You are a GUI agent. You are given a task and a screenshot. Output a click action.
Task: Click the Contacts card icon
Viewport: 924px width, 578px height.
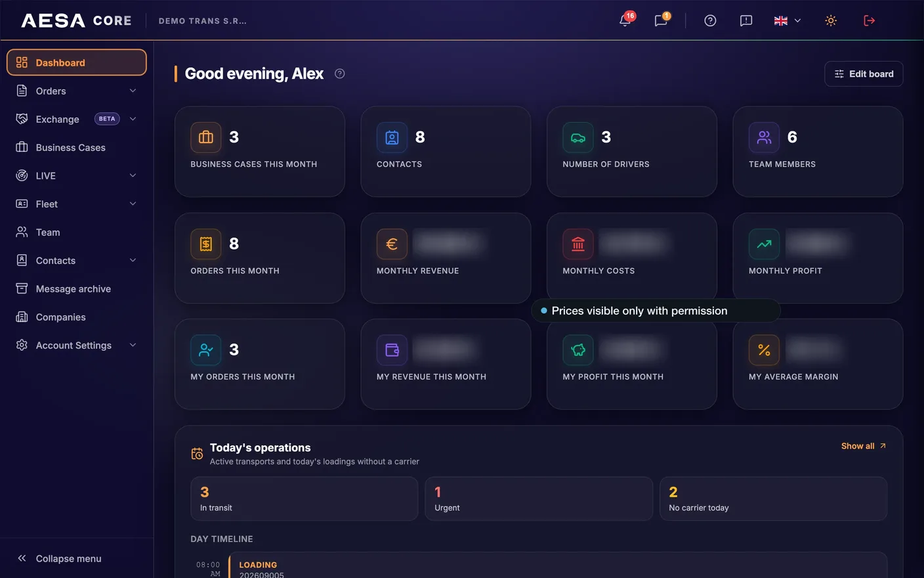(392, 137)
